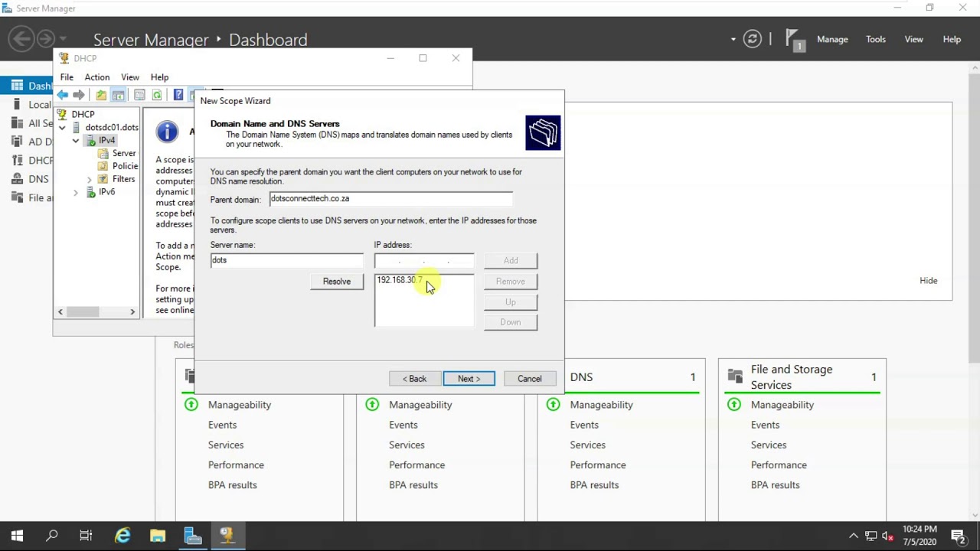
Task: Click the Server name input field
Action: [287, 260]
